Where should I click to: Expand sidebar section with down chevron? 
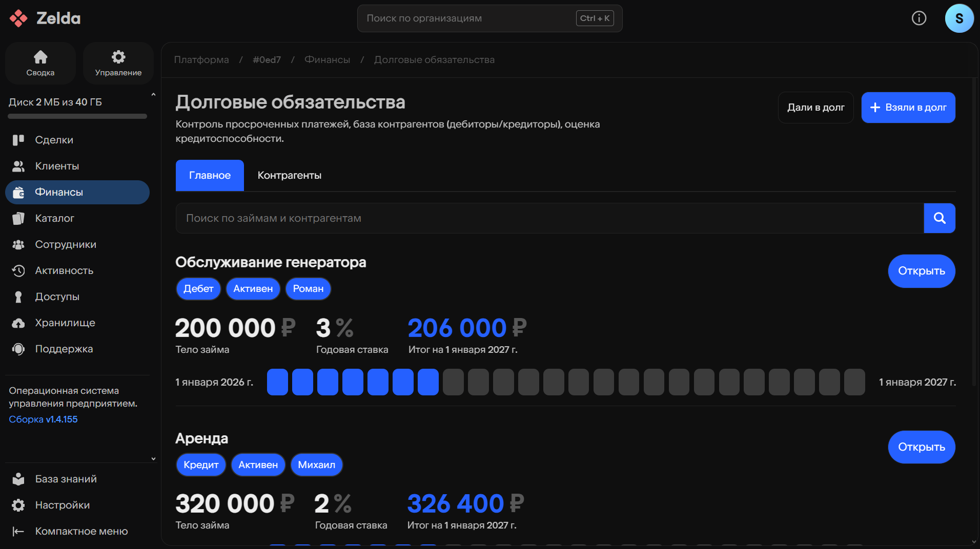click(x=153, y=459)
